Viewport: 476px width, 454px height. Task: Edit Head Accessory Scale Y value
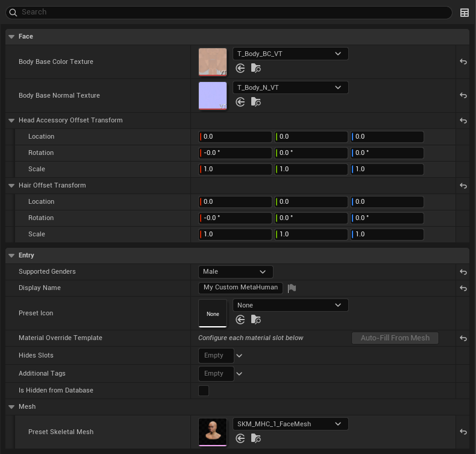coord(311,169)
